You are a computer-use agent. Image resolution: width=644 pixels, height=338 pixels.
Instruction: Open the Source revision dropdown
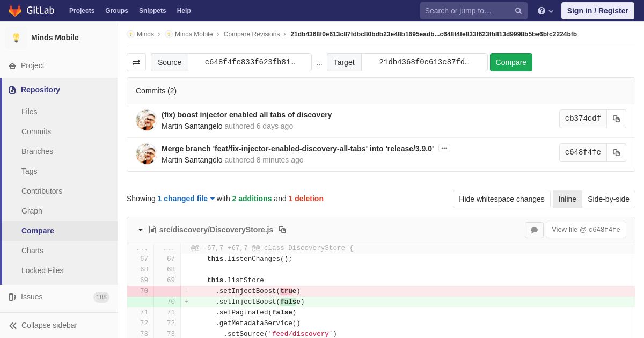coord(250,62)
